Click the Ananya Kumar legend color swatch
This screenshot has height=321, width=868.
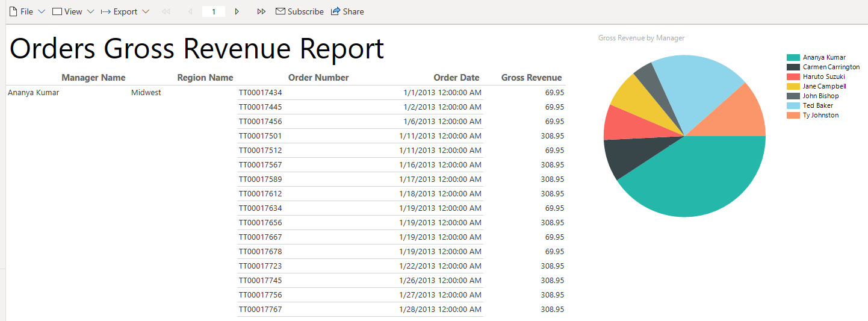point(793,57)
